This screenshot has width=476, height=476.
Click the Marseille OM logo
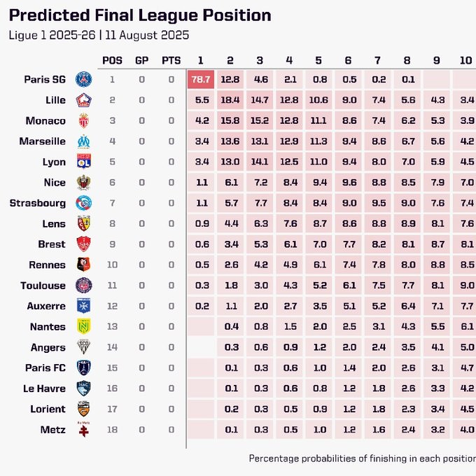[x=83, y=141]
